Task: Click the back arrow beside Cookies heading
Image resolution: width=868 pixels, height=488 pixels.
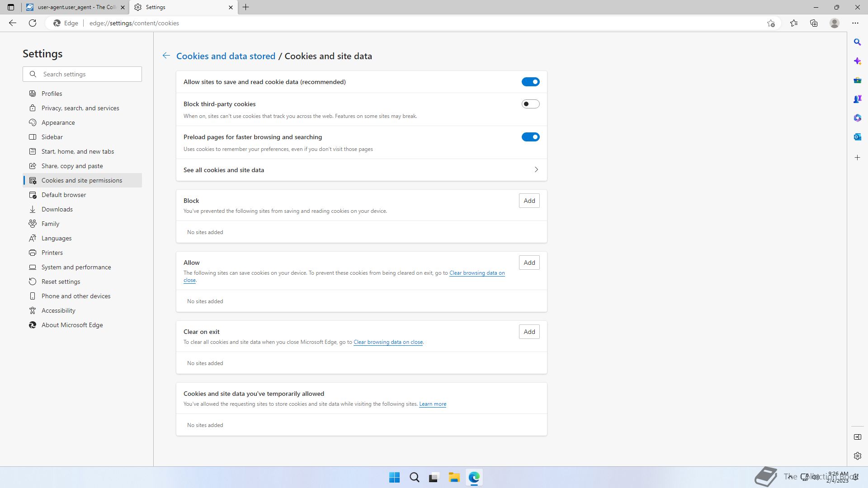Action: point(166,56)
